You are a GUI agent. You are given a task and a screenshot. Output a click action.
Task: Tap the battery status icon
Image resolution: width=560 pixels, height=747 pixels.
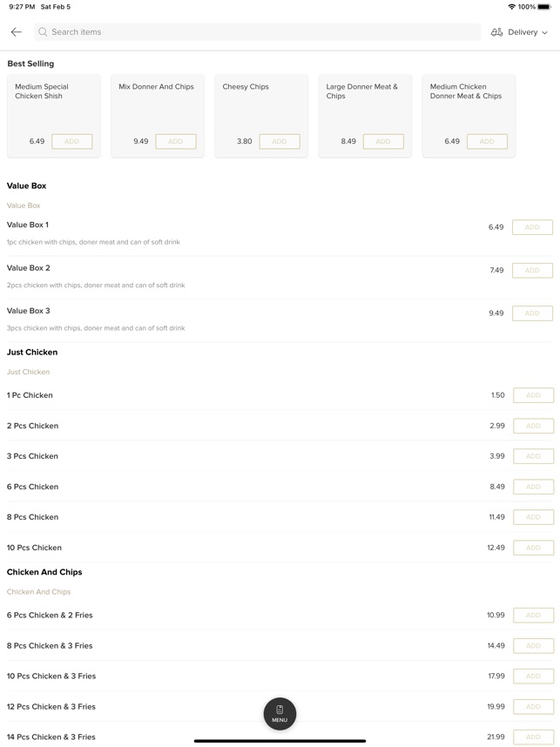tap(546, 7)
